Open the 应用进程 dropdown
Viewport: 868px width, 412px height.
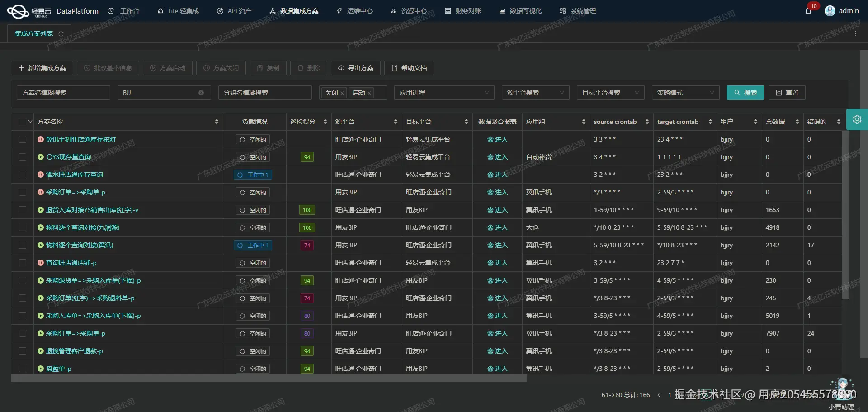[x=444, y=93]
